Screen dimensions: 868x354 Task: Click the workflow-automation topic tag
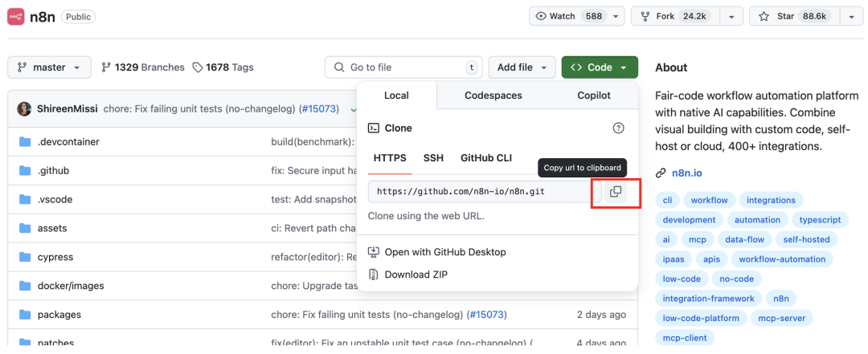click(782, 258)
